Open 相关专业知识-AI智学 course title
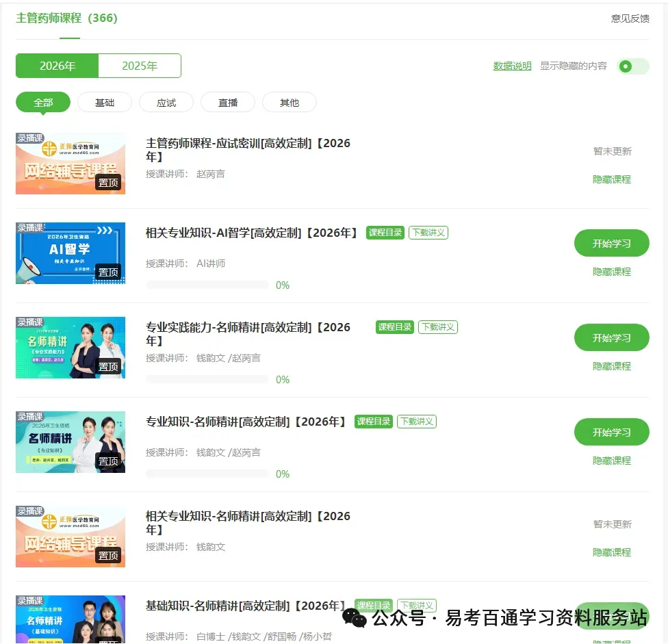Screen dimensions: 668x644 pos(252,233)
